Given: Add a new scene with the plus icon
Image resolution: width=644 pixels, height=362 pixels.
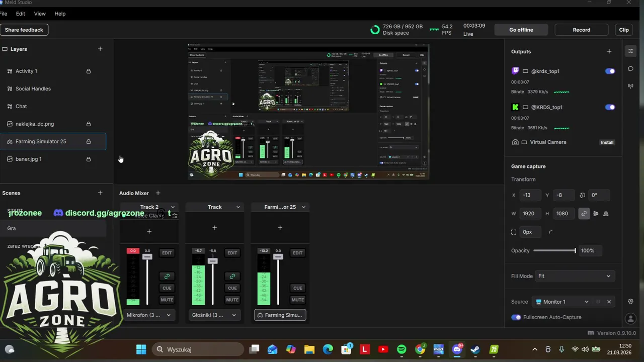Looking at the screenshot, I should click(100, 193).
